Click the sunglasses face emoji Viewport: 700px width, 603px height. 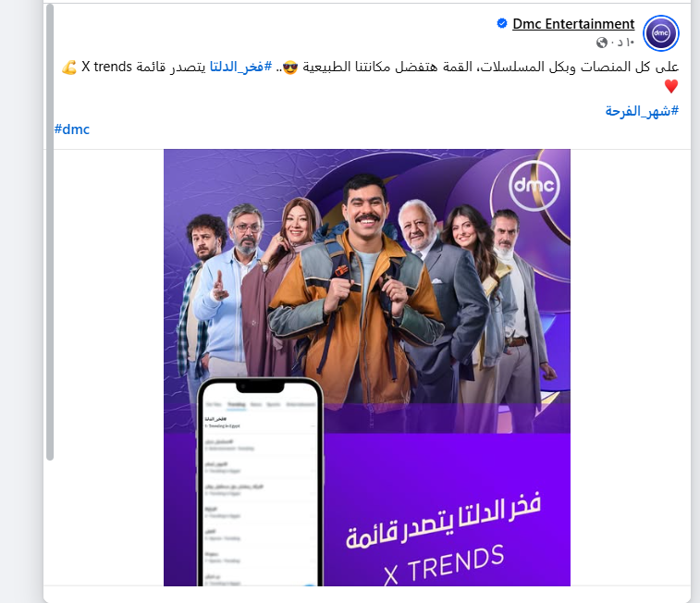point(289,68)
